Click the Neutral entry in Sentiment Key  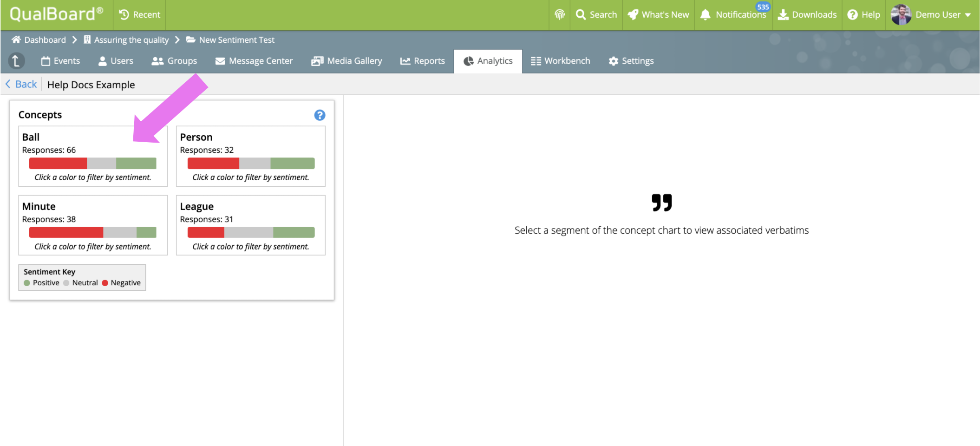point(80,283)
